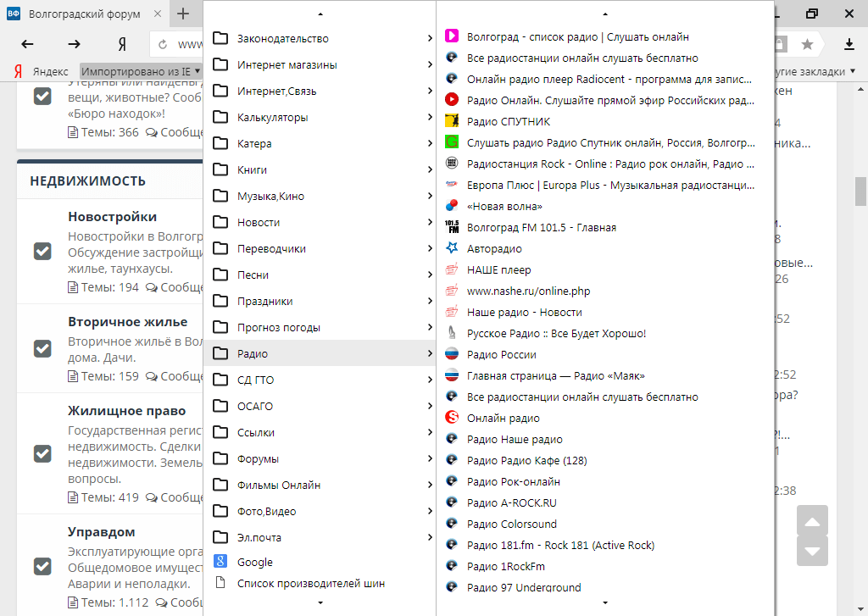The height and width of the screenshot is (616, 868).
Task: Click the Волгоград FM 101.5 icon
Action: point(452,227)
